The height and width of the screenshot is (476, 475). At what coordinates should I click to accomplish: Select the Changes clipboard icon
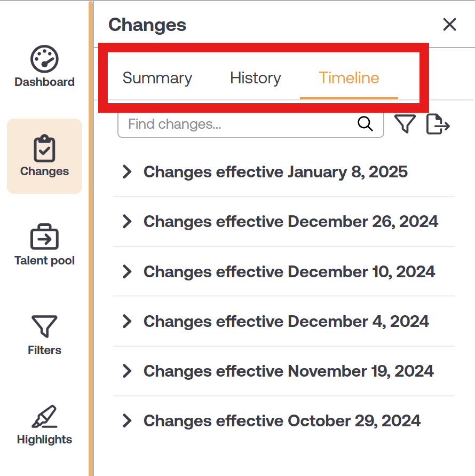(44, 148)
